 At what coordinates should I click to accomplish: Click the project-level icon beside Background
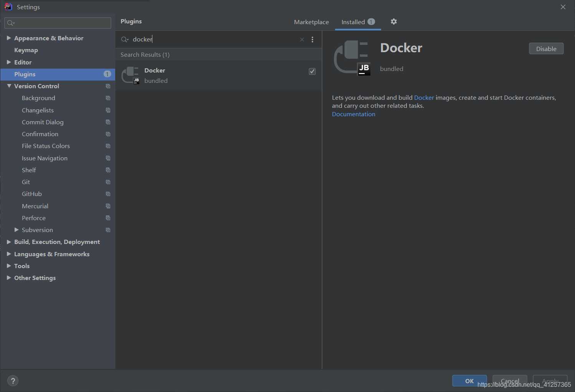click(108, 98)
